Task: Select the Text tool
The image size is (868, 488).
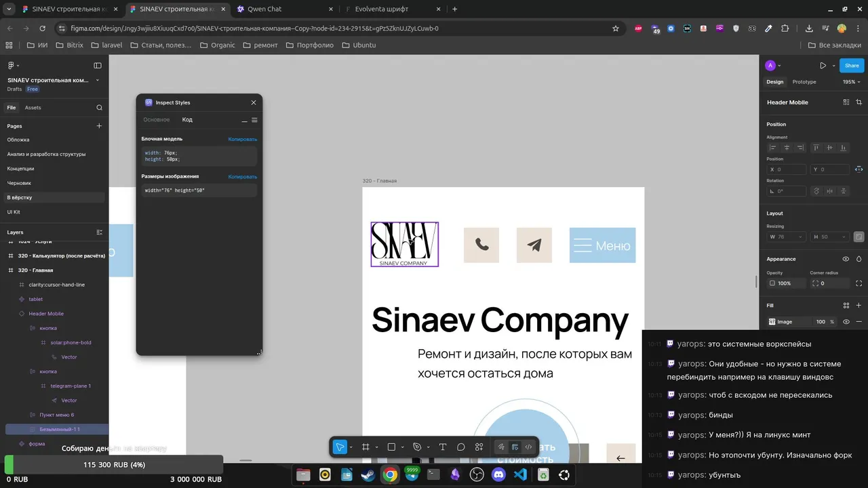Action: coord(443,447)
